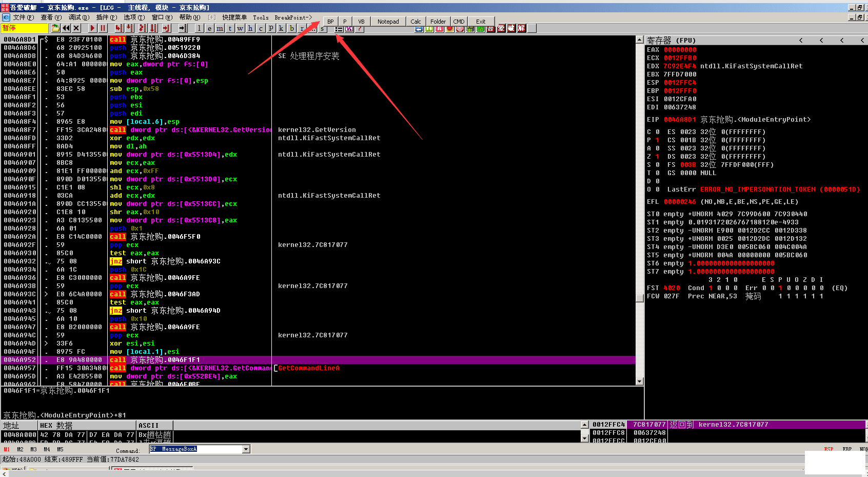Show source with the 's' button
The image size is (868, 477).
click(322, 29)
